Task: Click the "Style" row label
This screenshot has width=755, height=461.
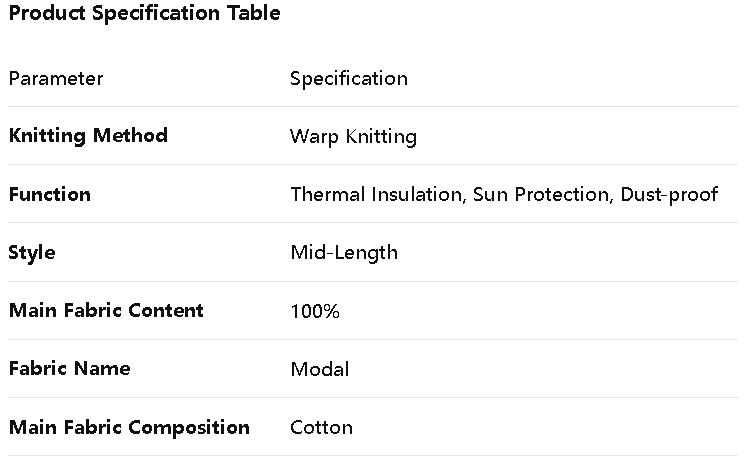Action: click(32, 252)
